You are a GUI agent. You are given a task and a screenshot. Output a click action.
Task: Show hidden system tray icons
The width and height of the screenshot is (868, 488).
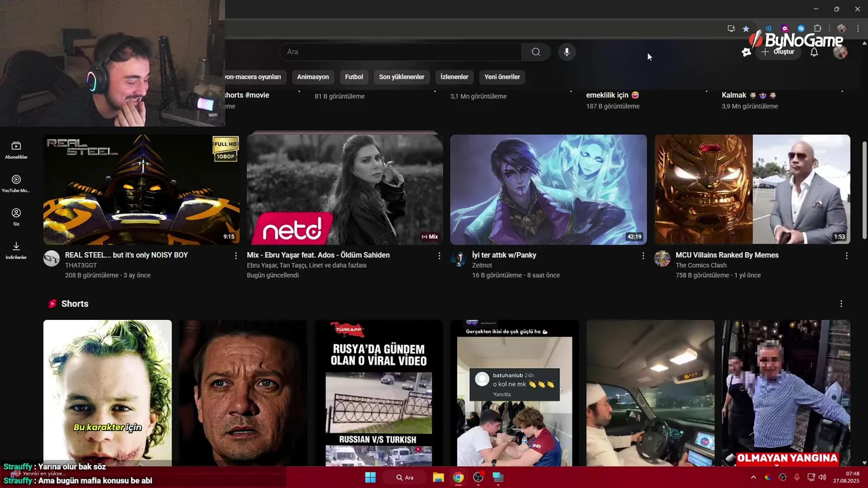[753, 477]
